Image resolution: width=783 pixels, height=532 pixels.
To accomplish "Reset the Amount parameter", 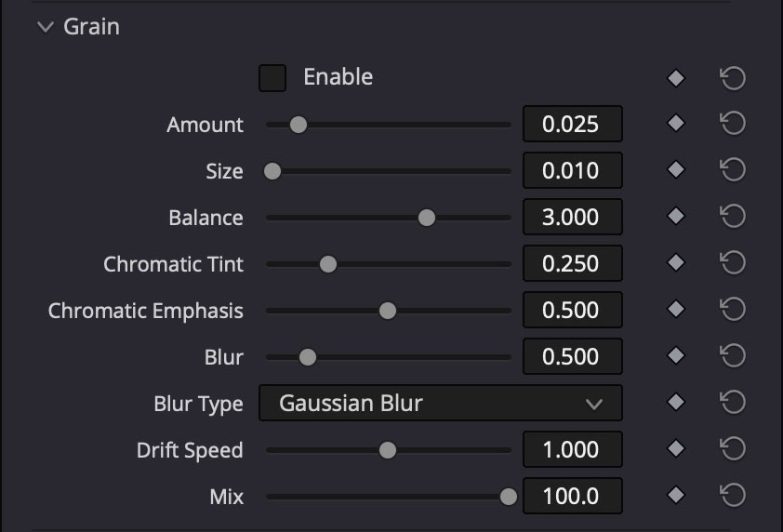I will point(733,125).
